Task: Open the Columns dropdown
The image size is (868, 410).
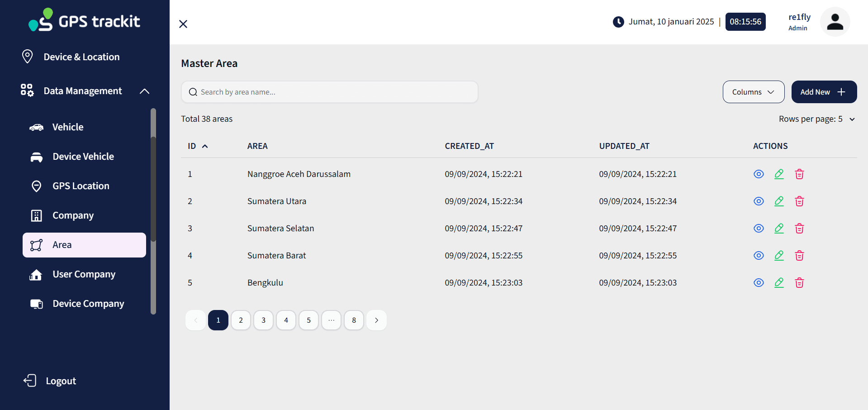Action: (753, 92)
